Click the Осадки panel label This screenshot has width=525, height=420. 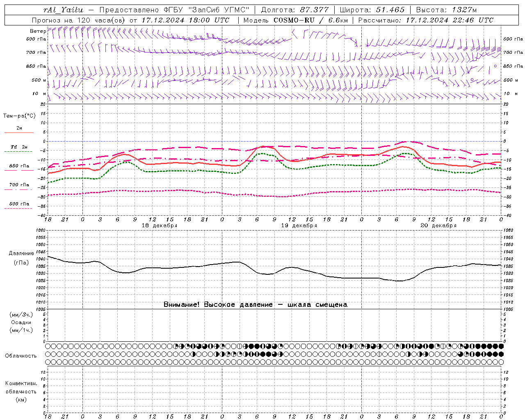tap(21, 322)
